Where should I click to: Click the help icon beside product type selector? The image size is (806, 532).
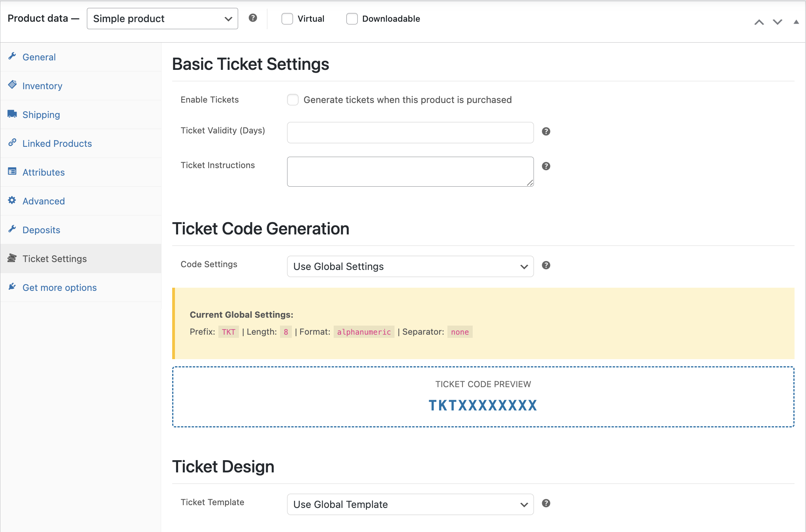[253, 18]
